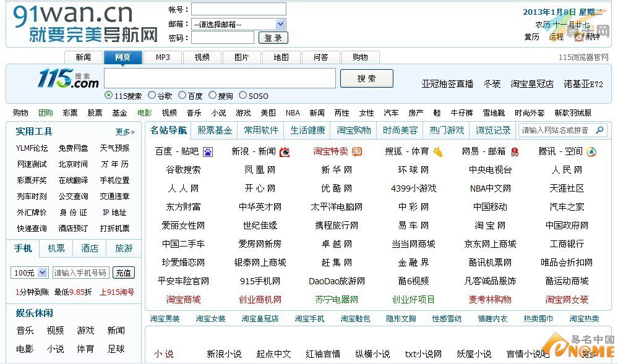This screenshot has height=364, width=618.
Task: Click the 登录 login button
Action: point(273,38)
